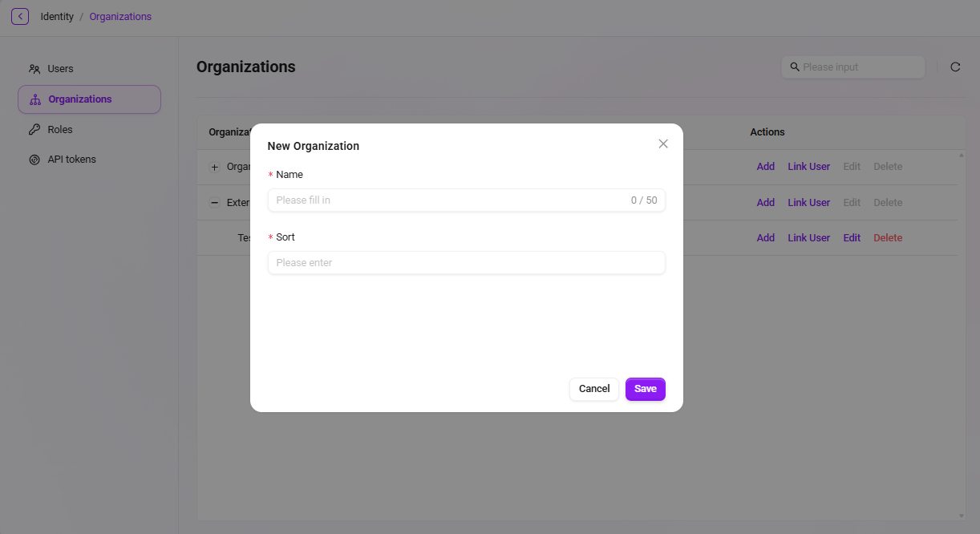
Task: Click the back arrow icon beside Identity
Action: click(20, 16)
